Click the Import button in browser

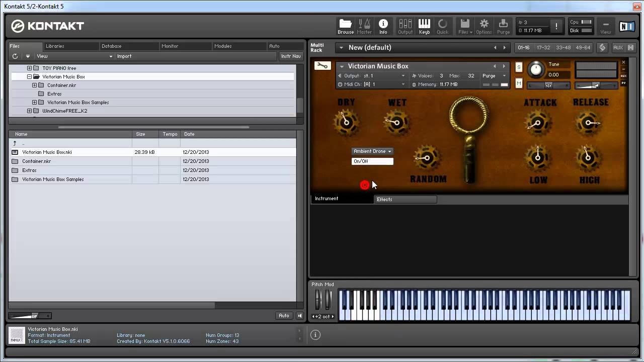tap(124, 56)
